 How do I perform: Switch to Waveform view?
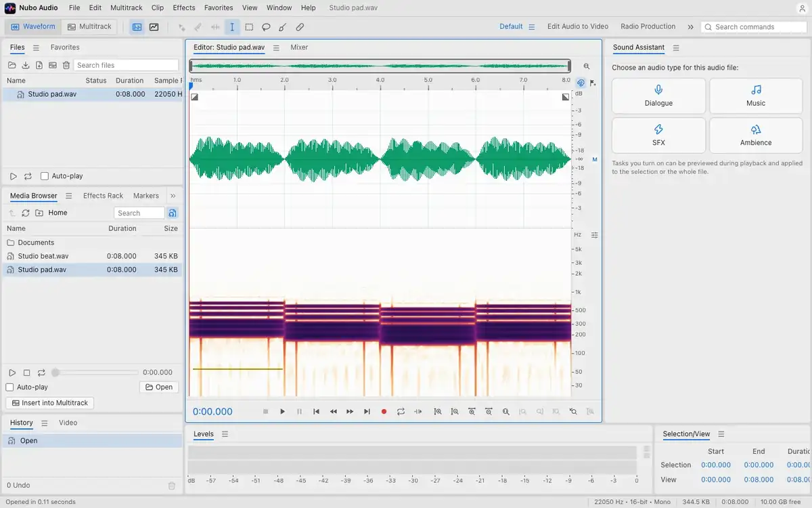[x=33, y=27]
